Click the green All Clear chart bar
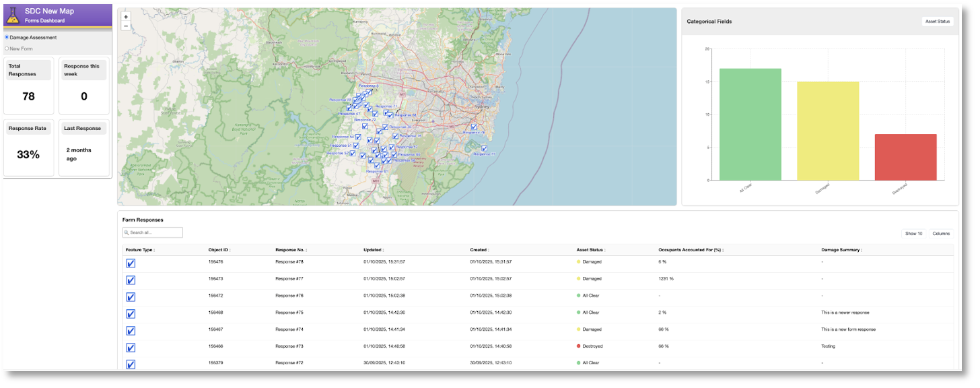 750,125
